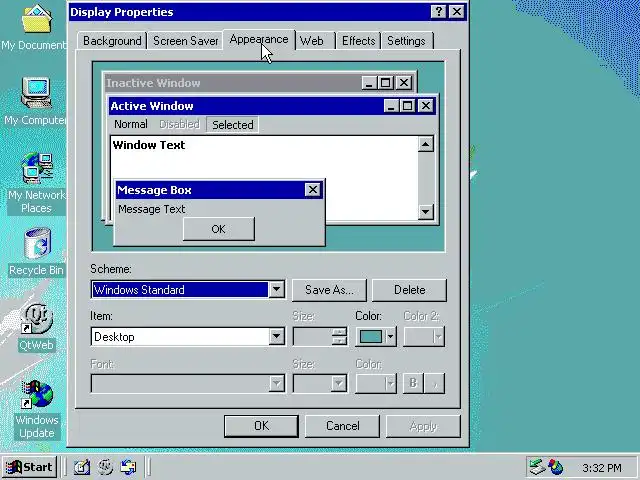Click Window Text in preview
This screenshot has height=480, width=640.
click(149, 145)
